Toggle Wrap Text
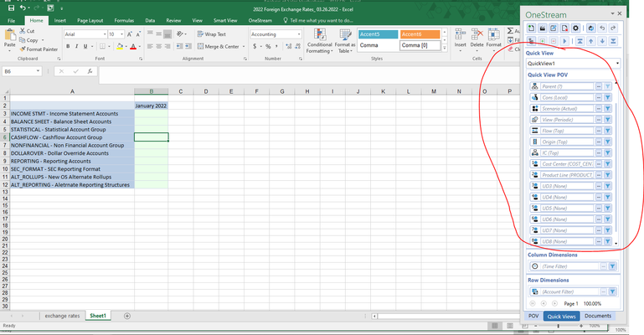Viewport: 644px width, 335px height. pos(212,34)
